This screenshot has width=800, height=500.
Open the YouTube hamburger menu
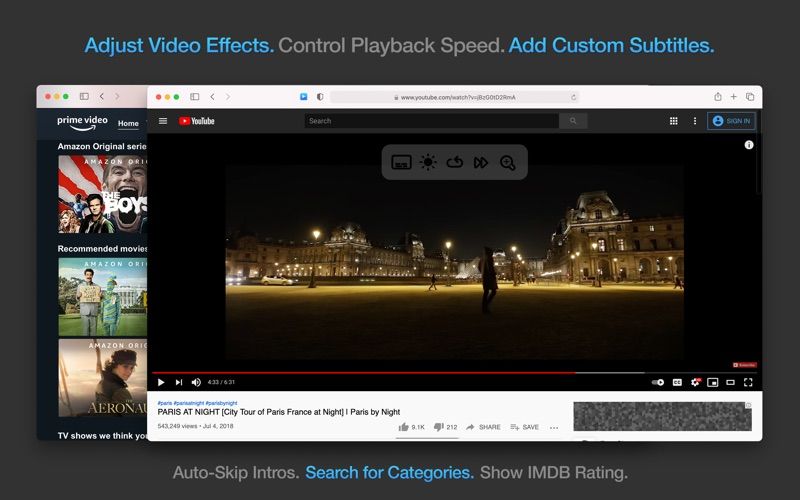click(163, 121)
